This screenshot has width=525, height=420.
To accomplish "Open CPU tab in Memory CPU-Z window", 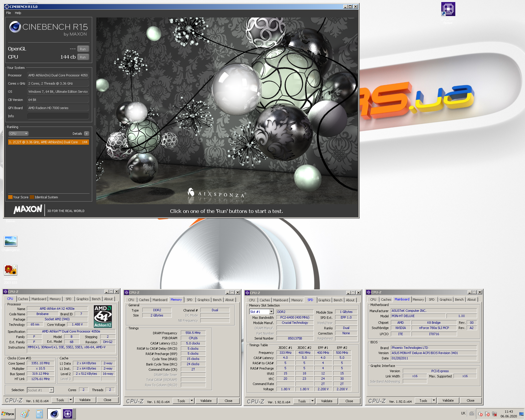I will tap(131, 300).
